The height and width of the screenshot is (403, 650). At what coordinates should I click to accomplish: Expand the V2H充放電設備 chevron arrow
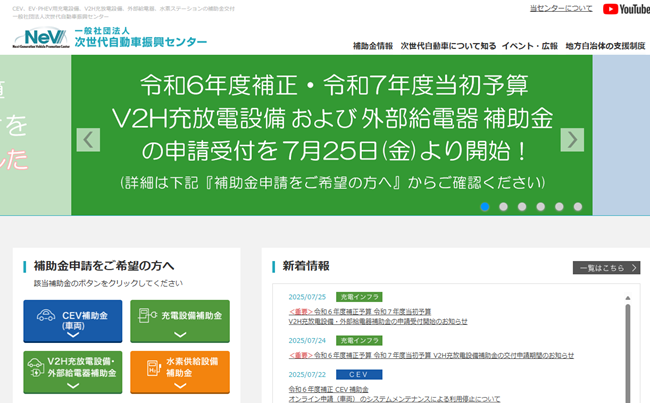coord(72,386)
